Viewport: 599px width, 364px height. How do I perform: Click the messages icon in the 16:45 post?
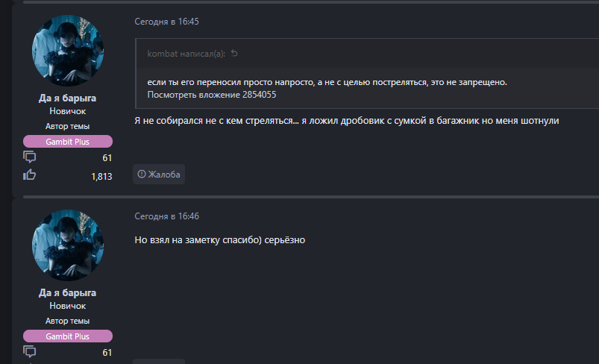[30, 157]
